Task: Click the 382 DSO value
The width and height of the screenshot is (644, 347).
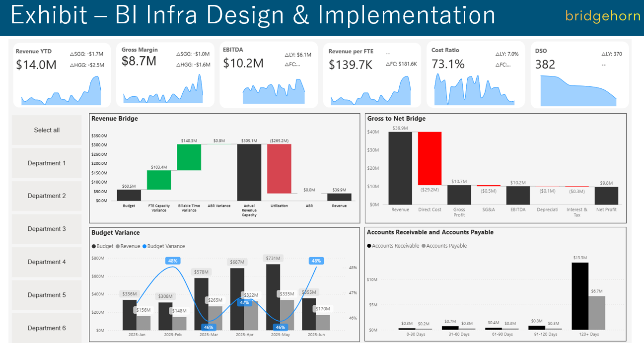Action: pyautogui.click(x=545, y=64)
